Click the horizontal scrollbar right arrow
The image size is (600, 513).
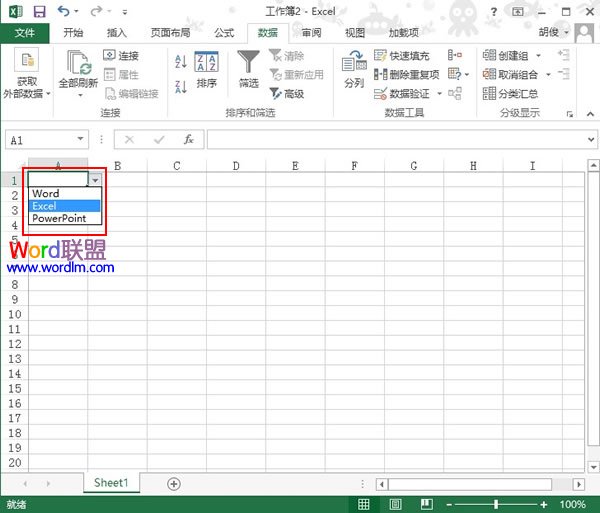point(579,484)
